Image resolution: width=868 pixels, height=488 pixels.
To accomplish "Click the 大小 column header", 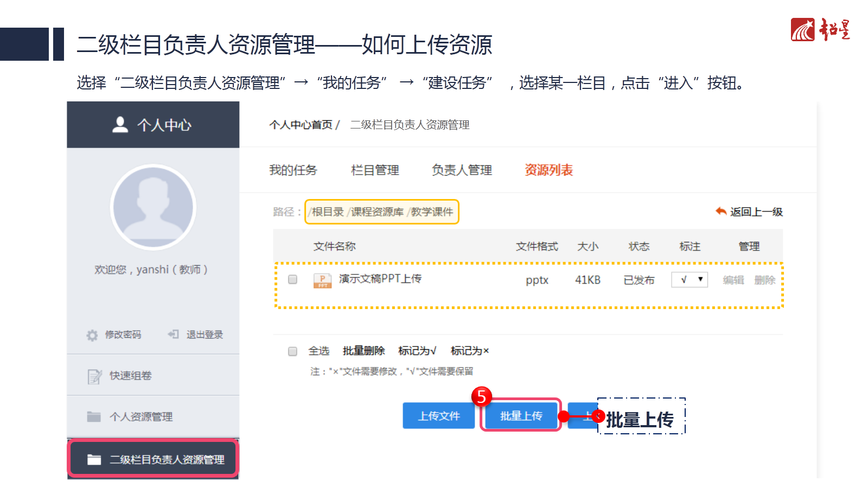I will pyautogui.click(x=588, y=246).
